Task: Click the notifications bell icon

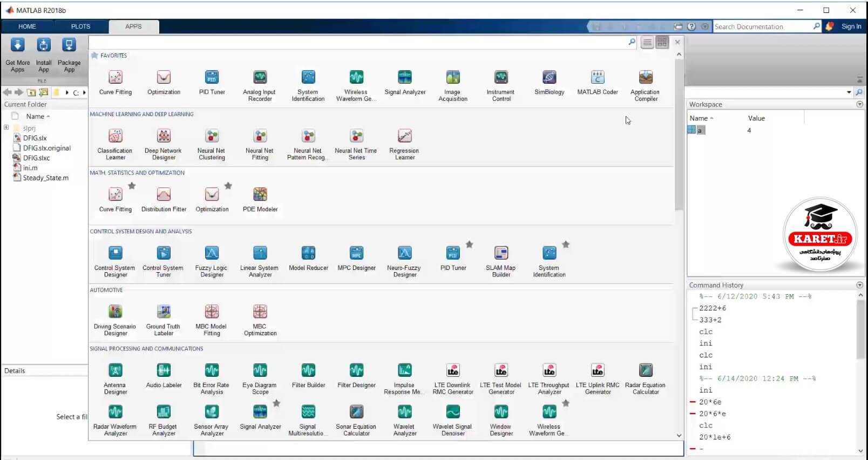Action: coord(830,26)
